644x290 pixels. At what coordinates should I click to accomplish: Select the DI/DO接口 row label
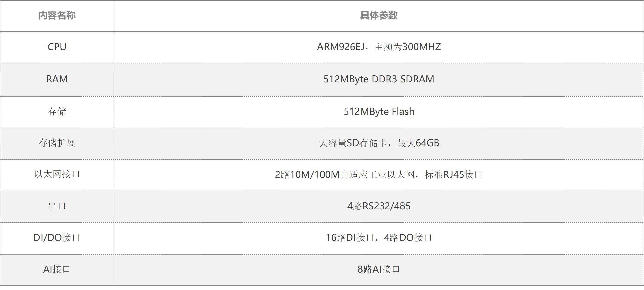57,238
